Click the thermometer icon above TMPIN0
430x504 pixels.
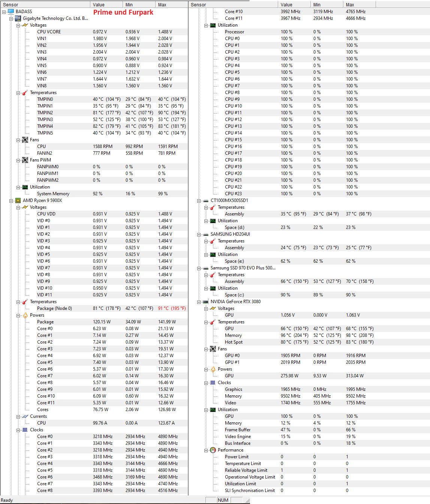click(25, 93)
